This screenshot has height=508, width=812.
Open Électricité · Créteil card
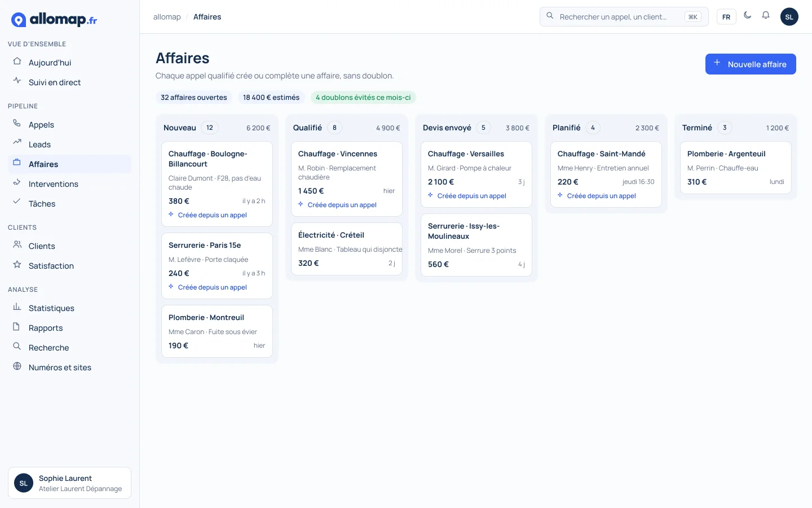pyautogui.click(x=347, y=249)
